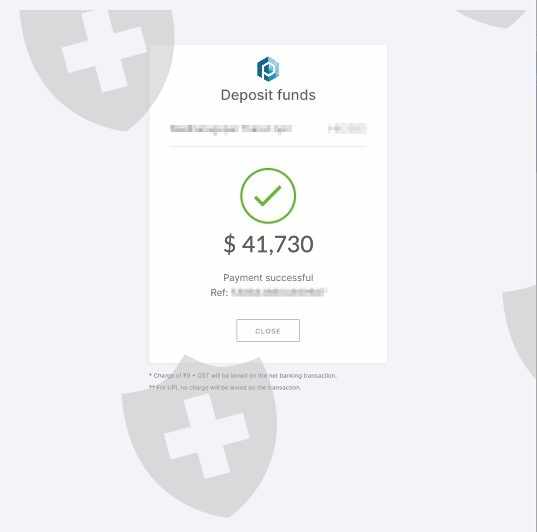Click the top-left gray shield watermark
This screenshot has width=537, height=532.
tap(97, 70)
